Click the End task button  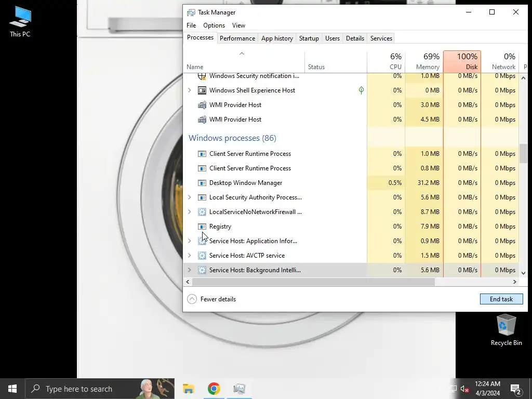pos(501,299)
